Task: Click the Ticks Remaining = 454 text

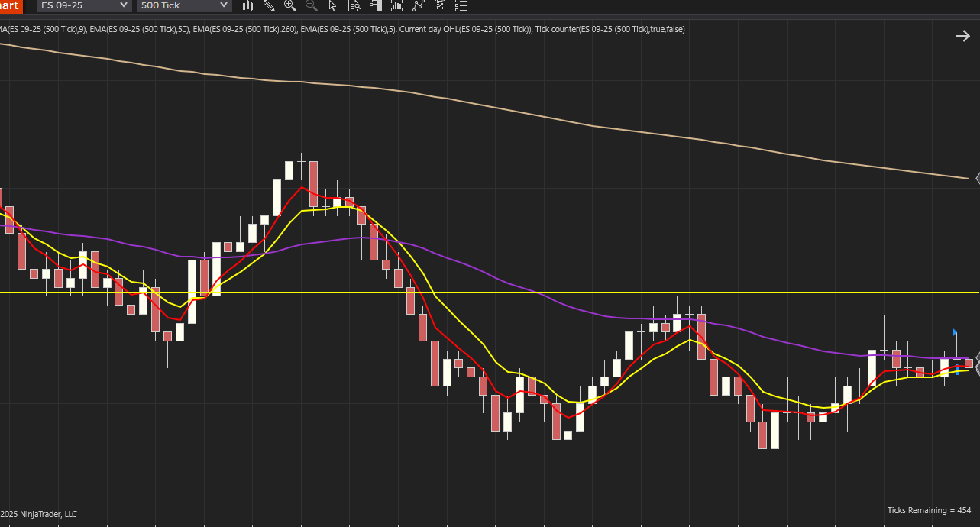Action: coord(929,510)
